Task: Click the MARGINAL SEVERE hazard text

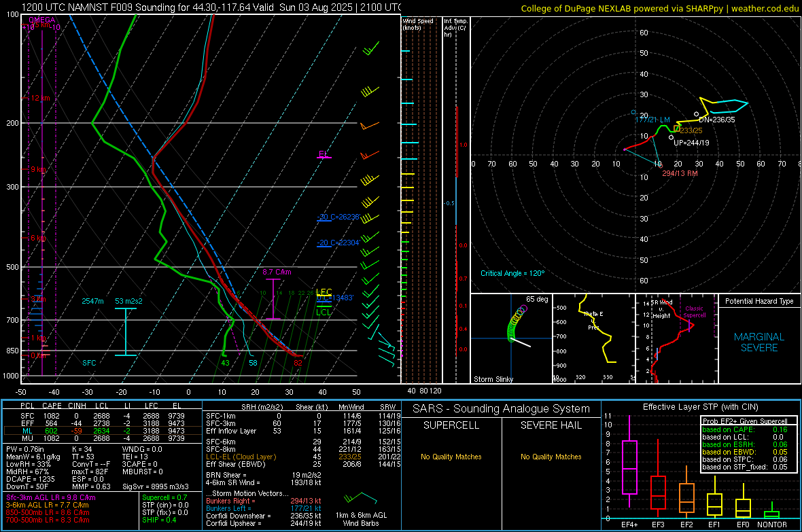Action: 759,342
